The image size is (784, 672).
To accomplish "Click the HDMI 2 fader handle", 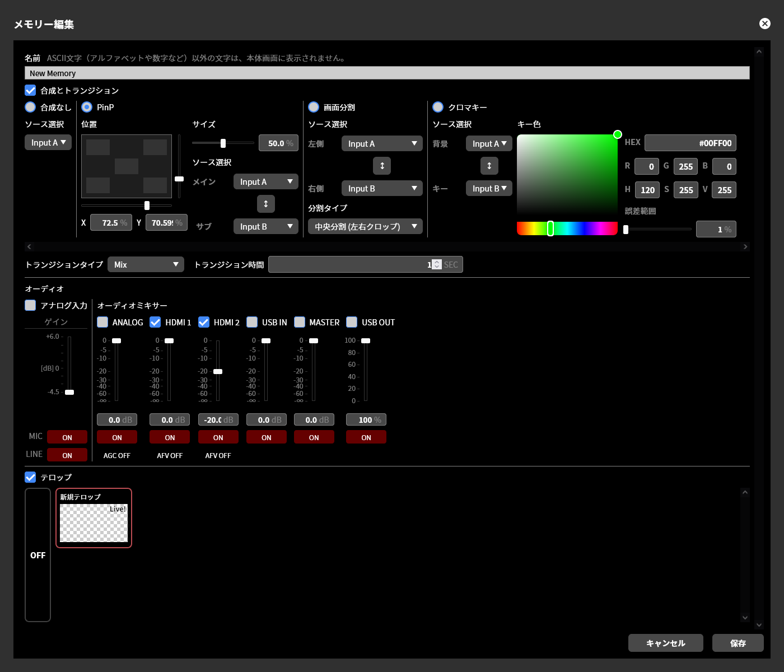I will coord(218,371).
